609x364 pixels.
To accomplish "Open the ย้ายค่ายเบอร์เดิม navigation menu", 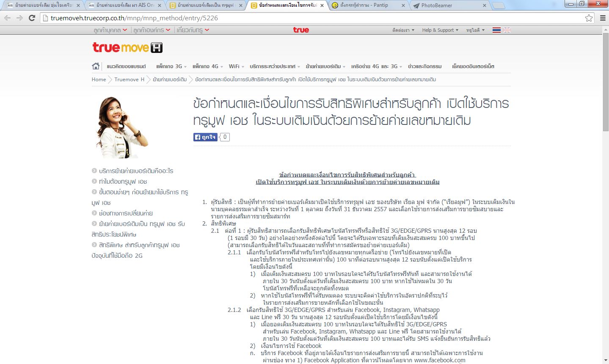I will pyautogui.click(x=325, y=66).
